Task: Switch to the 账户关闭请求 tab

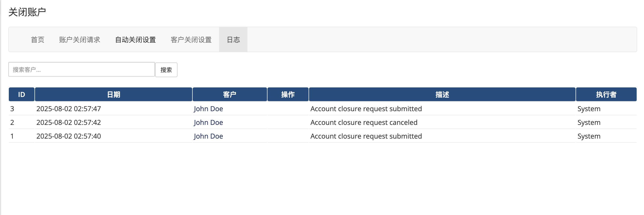Action: pyautogui.click(x=79, y=39)
